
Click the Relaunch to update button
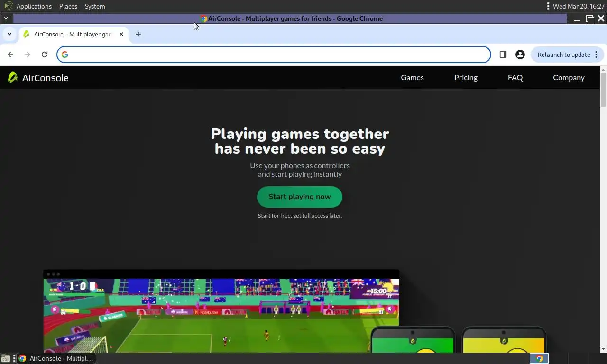[567, 55]
